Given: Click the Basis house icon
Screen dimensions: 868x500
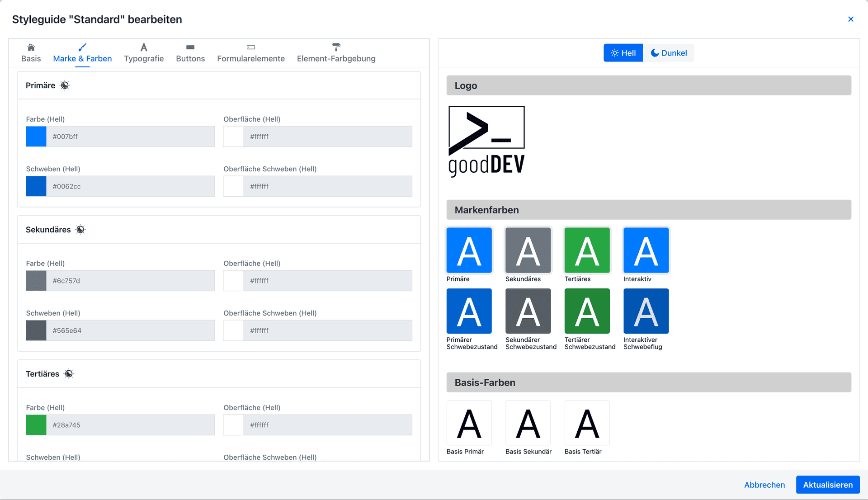Looking at the screenshot, I should pyautogui.click(x=31, y=47).
